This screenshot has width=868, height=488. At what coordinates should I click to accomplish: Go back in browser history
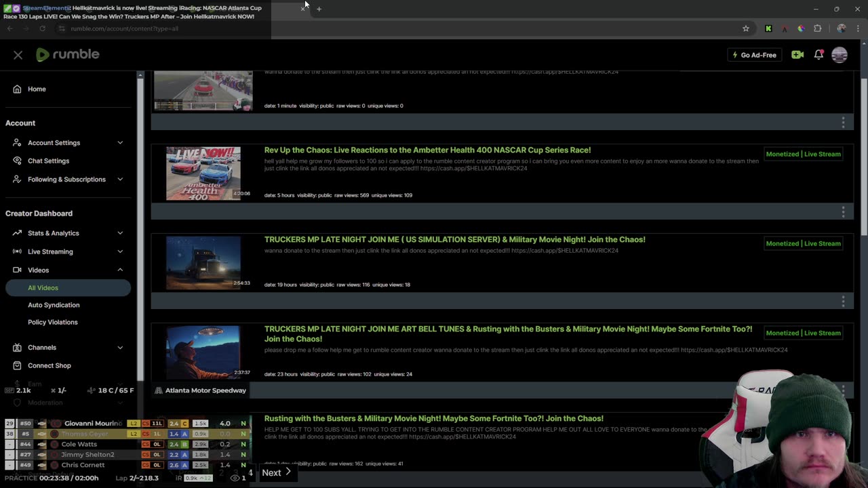tap(9, 28)
